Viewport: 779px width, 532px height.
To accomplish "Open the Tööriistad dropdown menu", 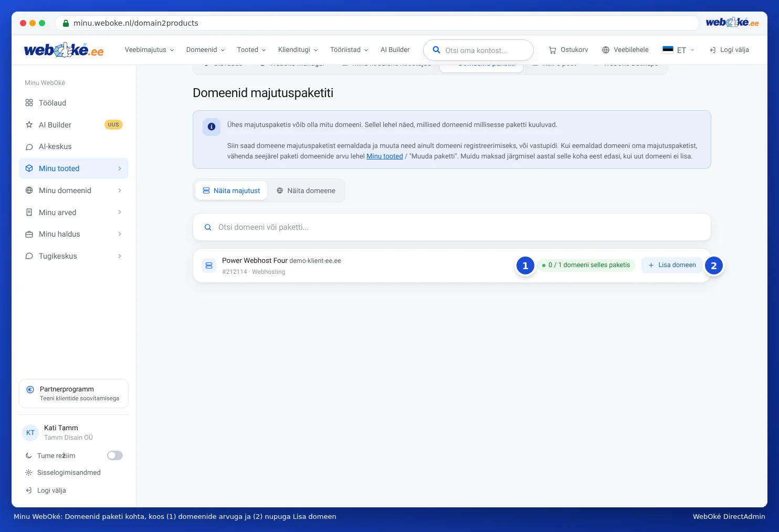I will 349,50.
